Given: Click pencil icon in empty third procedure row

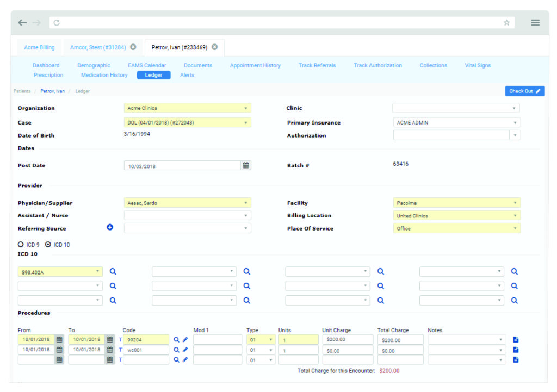Looking at the screenshot, I should point(185,360).
